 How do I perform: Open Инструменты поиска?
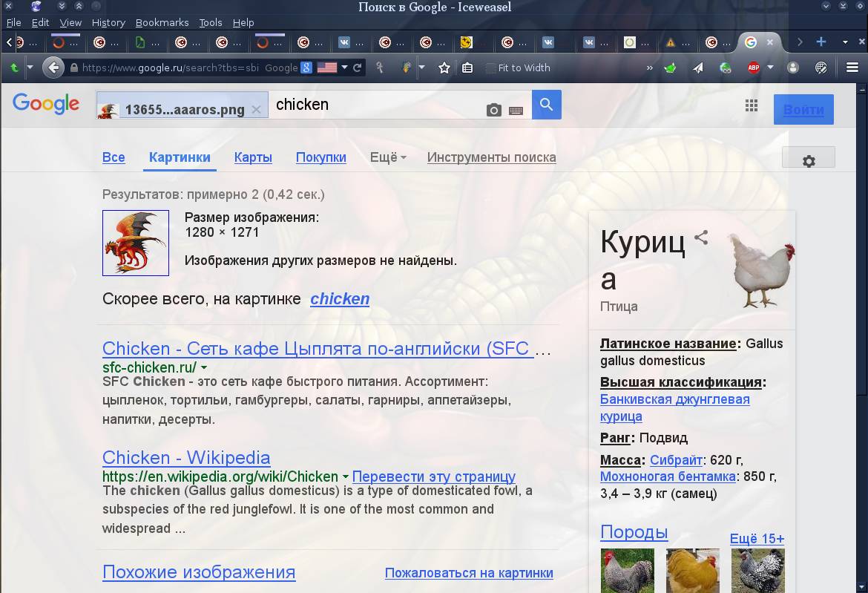pyautogui.click(x=492, y=157)
